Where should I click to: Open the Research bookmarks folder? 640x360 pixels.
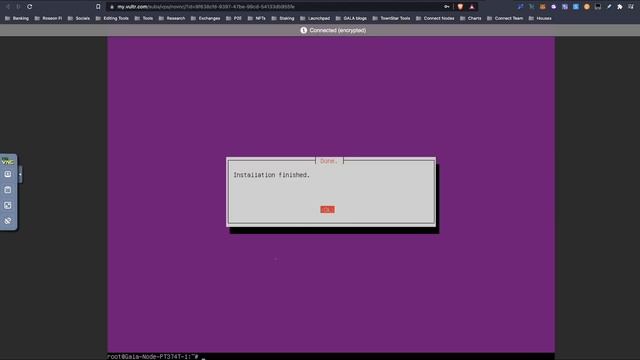coord(172,18)
